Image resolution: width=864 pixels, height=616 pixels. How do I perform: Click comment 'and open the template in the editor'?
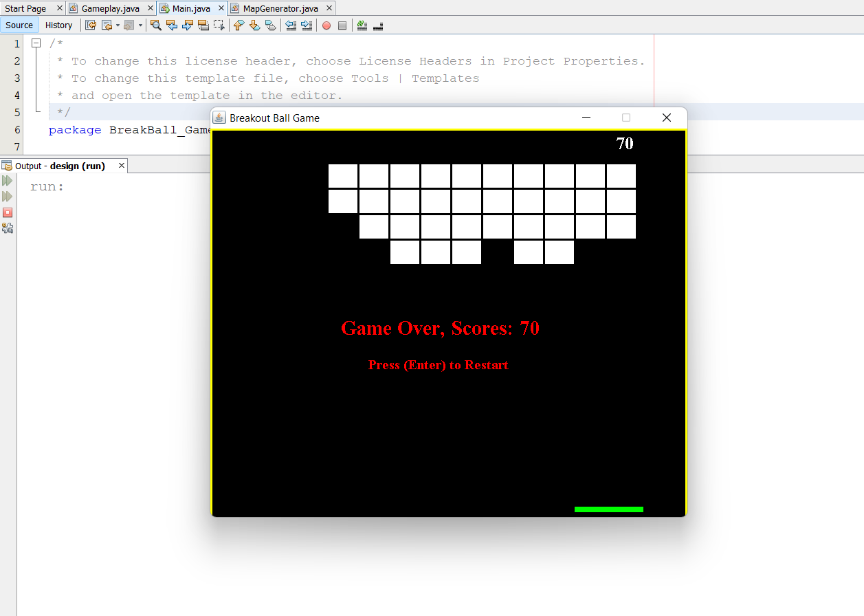pos(199,96)
